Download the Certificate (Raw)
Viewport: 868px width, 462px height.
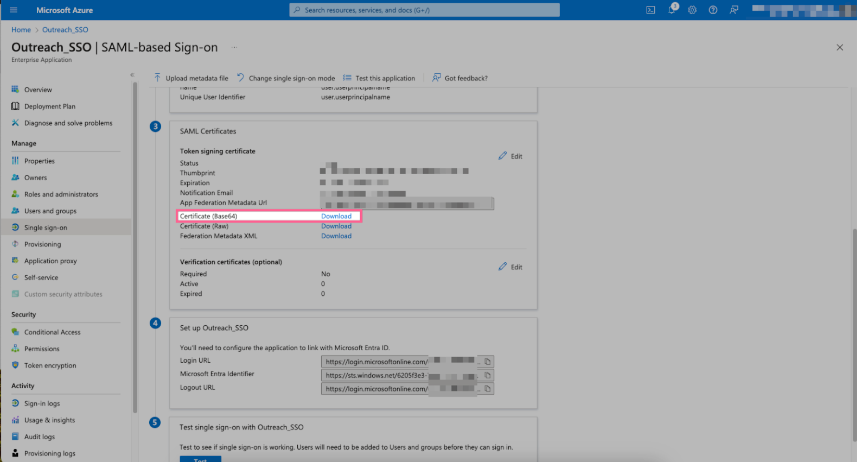(336, 226)
